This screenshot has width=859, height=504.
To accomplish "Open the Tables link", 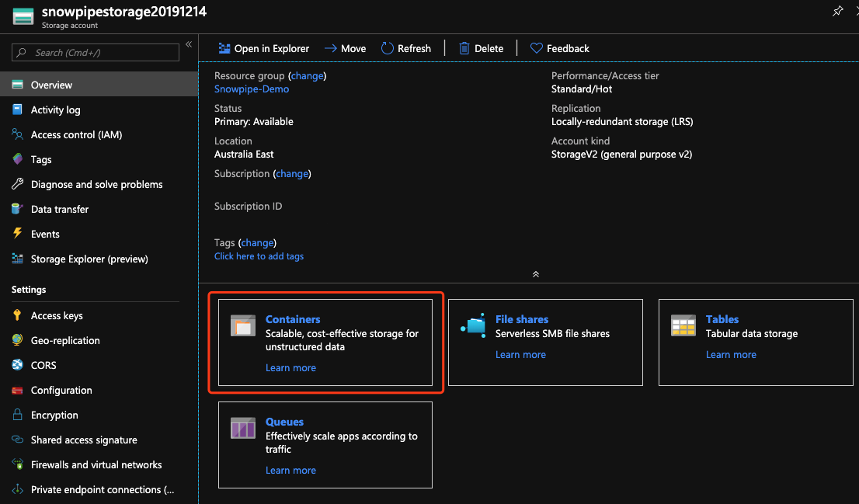I will (x=722, y=319).
